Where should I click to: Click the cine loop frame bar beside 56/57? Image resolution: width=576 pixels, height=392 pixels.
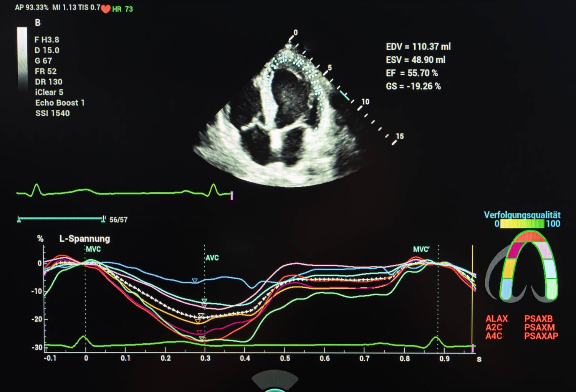coord(61,219)
